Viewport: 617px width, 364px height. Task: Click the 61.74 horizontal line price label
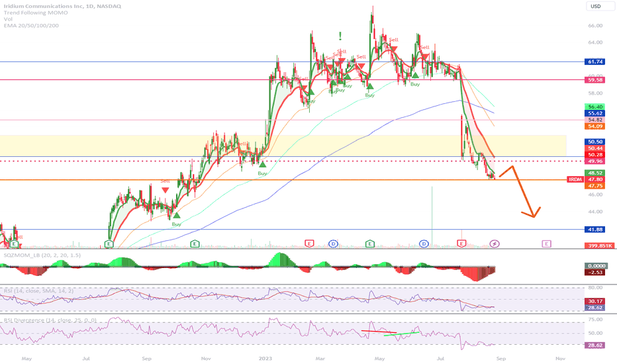tap(595, 62)
